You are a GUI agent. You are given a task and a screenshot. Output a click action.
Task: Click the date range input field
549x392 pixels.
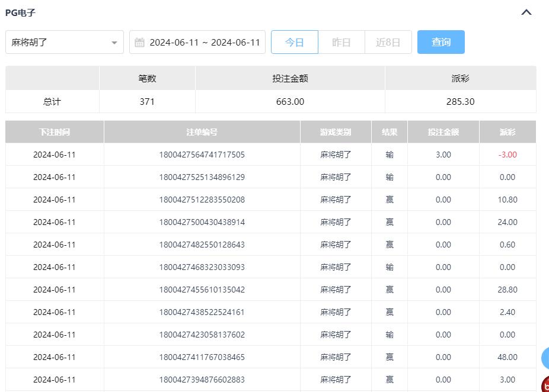(x=204, y=42)
